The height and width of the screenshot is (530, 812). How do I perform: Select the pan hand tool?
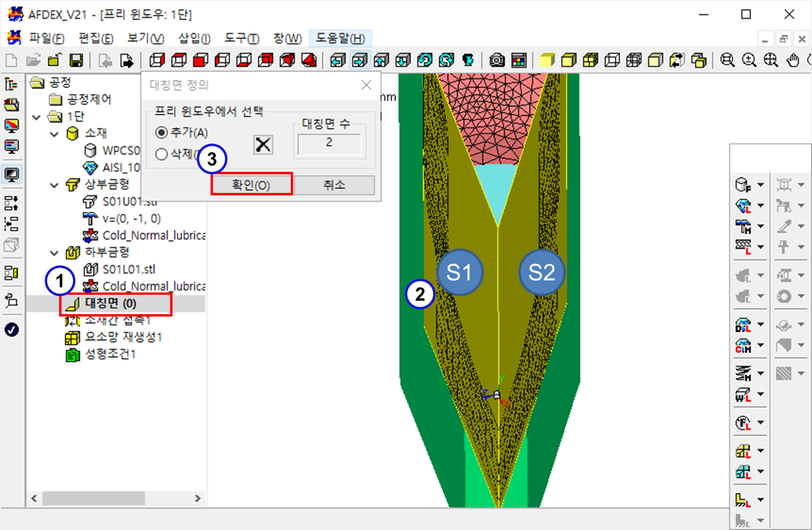794,60
